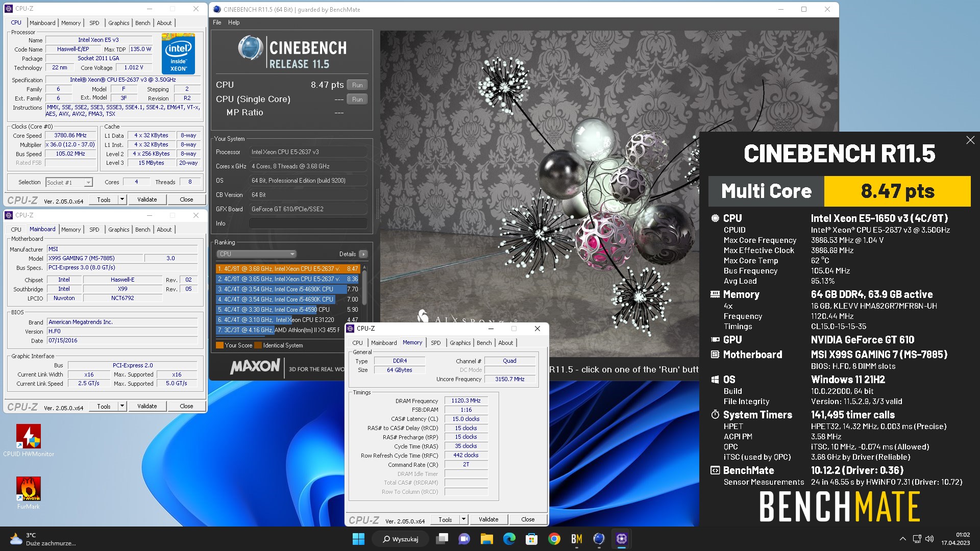The image size is (980, 551).
Task: Open the weather widget on taskbar
Action: [43, 539]
